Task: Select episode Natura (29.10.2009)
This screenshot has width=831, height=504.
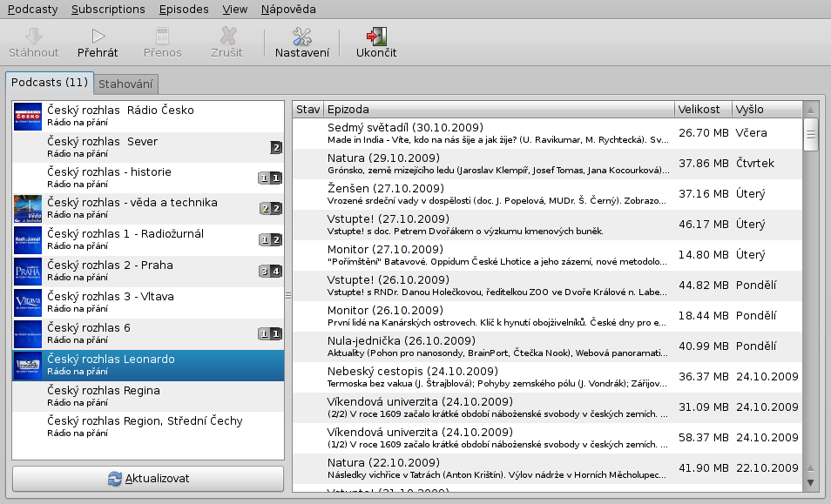Action: (x=547, y=164)
